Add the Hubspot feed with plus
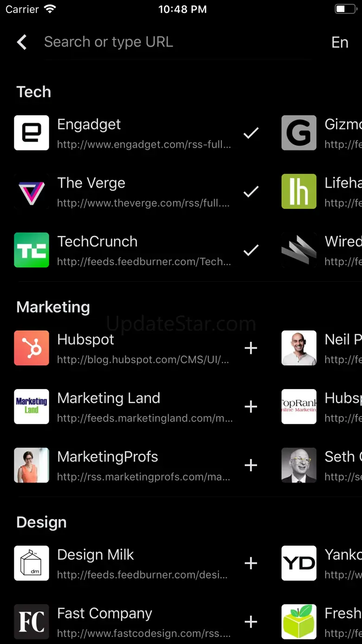Image resolution: width=362 pixels, height=644 pixels. coord(251,348)
